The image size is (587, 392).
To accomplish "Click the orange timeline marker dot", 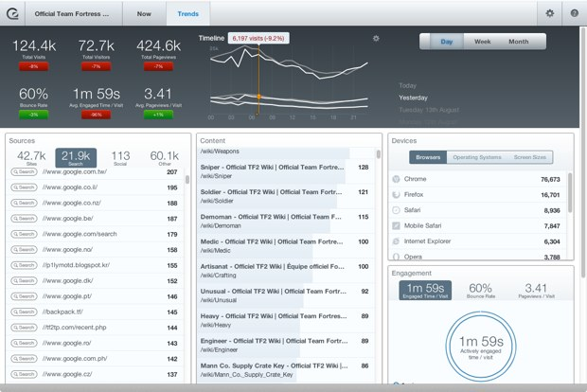I will [x=258, y=97].
